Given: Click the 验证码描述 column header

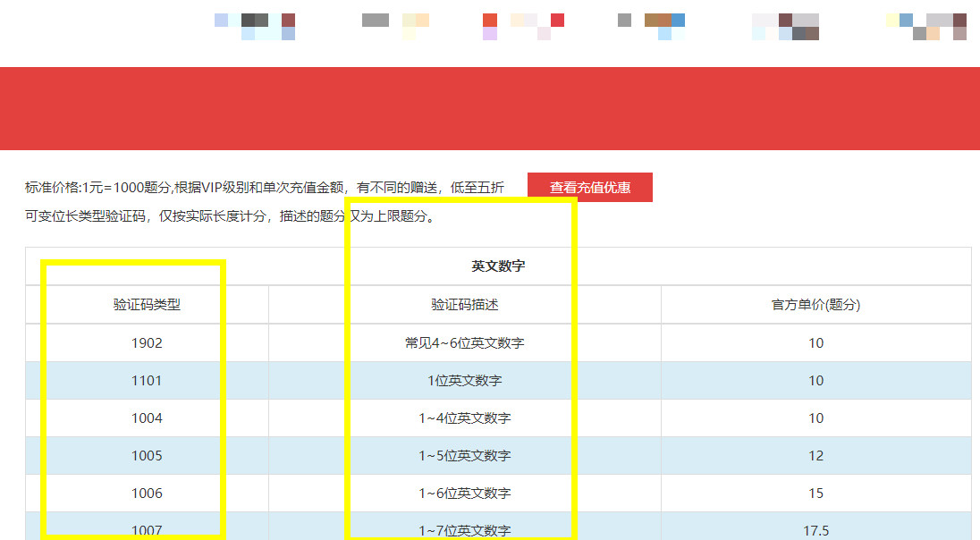Looking at the screenshot, I should [464, 305].
